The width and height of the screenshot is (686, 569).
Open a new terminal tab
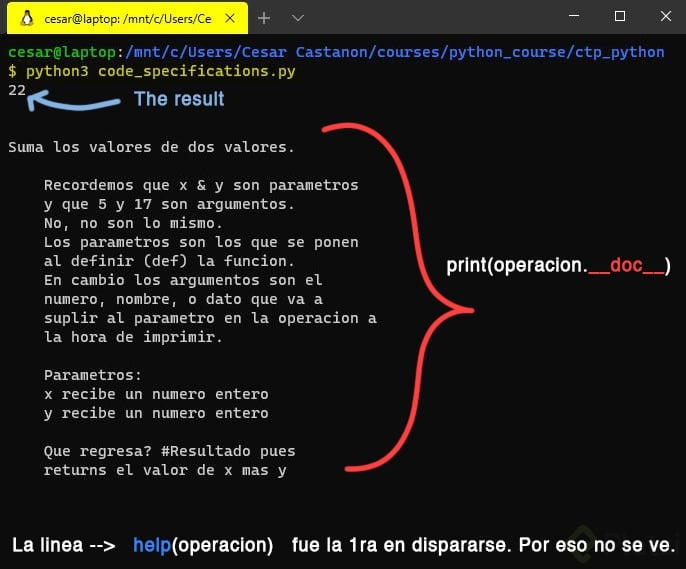(264, 18)
